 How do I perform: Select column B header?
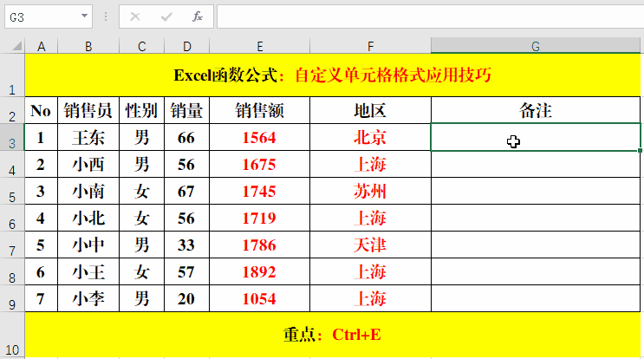[x=88, y=46]
